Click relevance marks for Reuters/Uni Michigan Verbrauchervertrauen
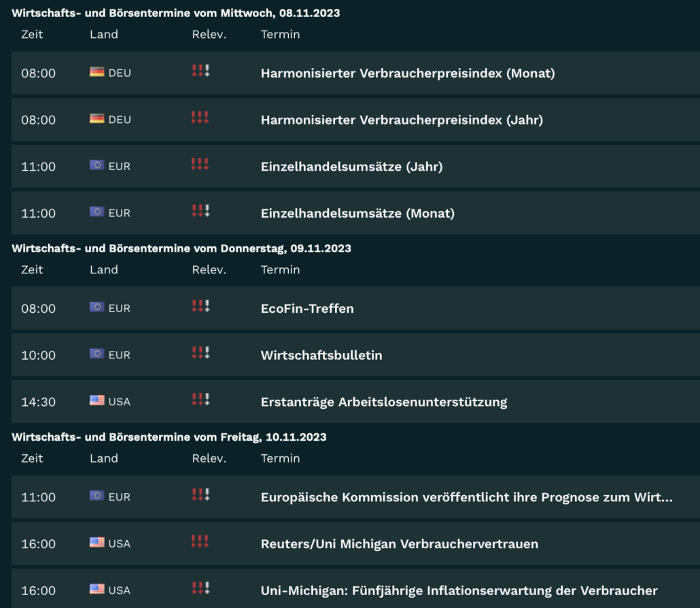This screenshot has height=608, width=700. pyautogui.click(x=200, y=541)
